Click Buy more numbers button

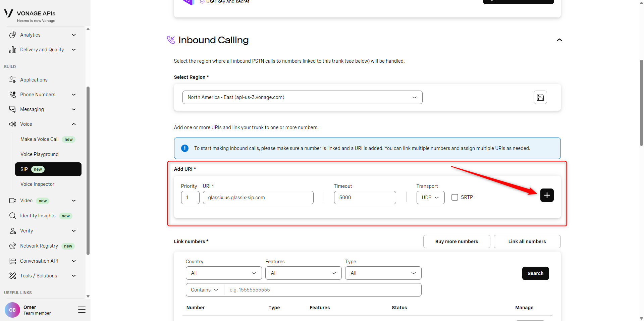[457, 242]
